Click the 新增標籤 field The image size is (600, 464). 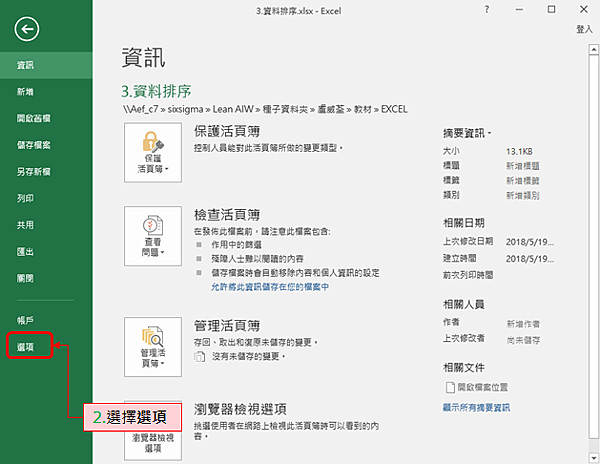coord(523,181)
